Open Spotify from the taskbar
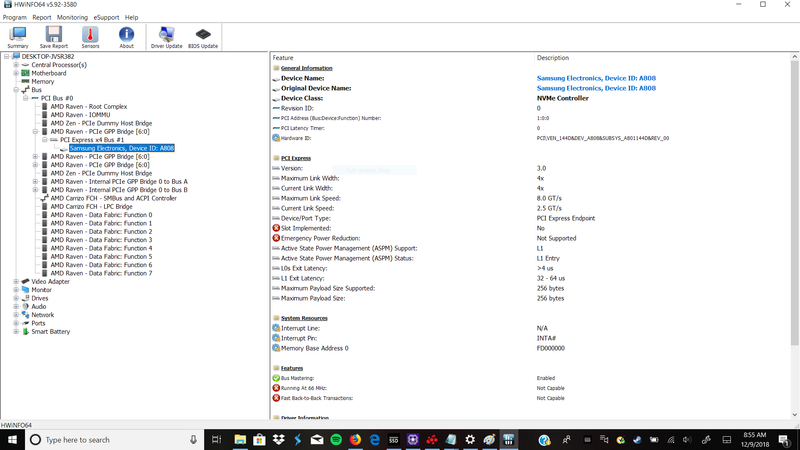 tap(336, 440)
